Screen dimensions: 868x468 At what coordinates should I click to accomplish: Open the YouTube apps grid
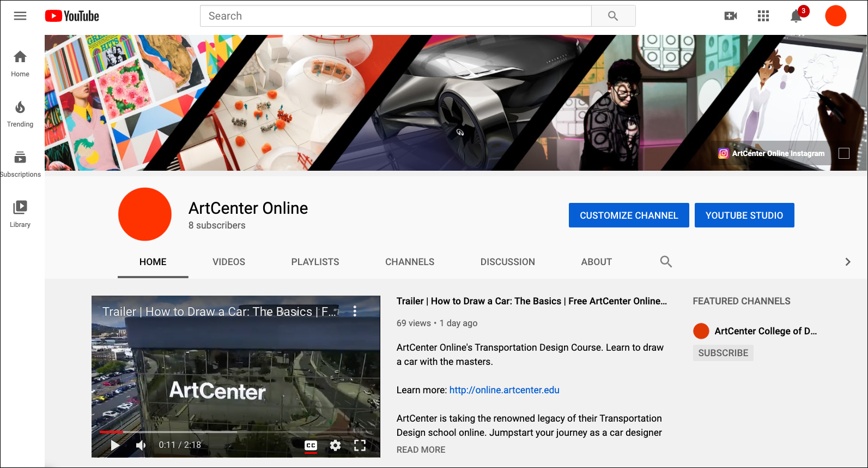(763, 16)
